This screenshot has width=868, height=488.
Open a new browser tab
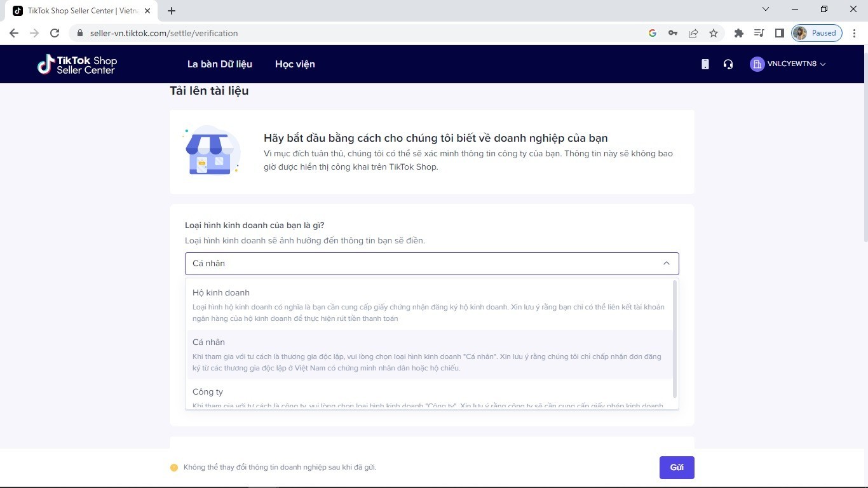tap(172, 10)
